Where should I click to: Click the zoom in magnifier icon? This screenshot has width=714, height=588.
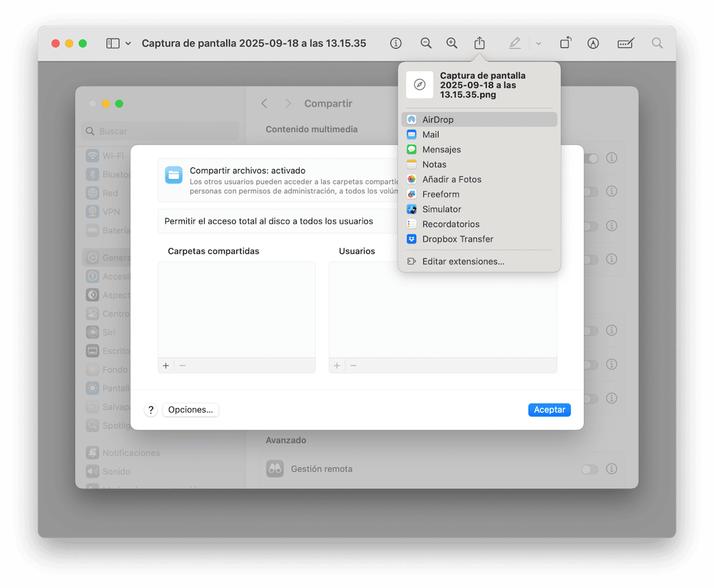click(x=452, y=43)
